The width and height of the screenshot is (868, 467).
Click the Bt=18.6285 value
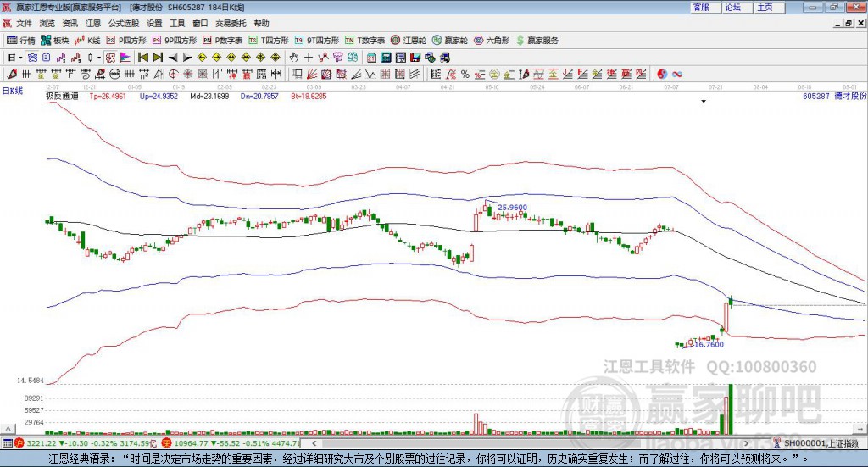(x=309, y=97)
